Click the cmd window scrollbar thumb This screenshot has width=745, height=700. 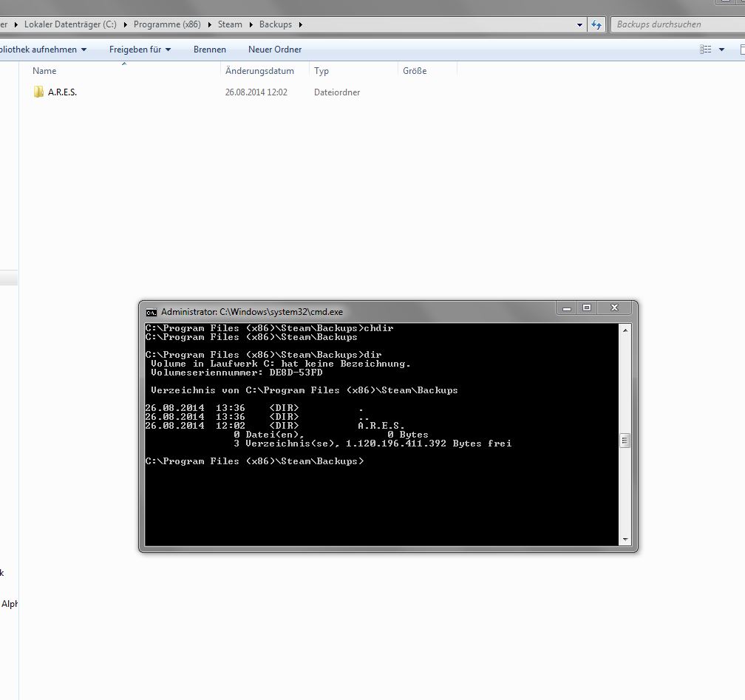[x=625, y=441]
